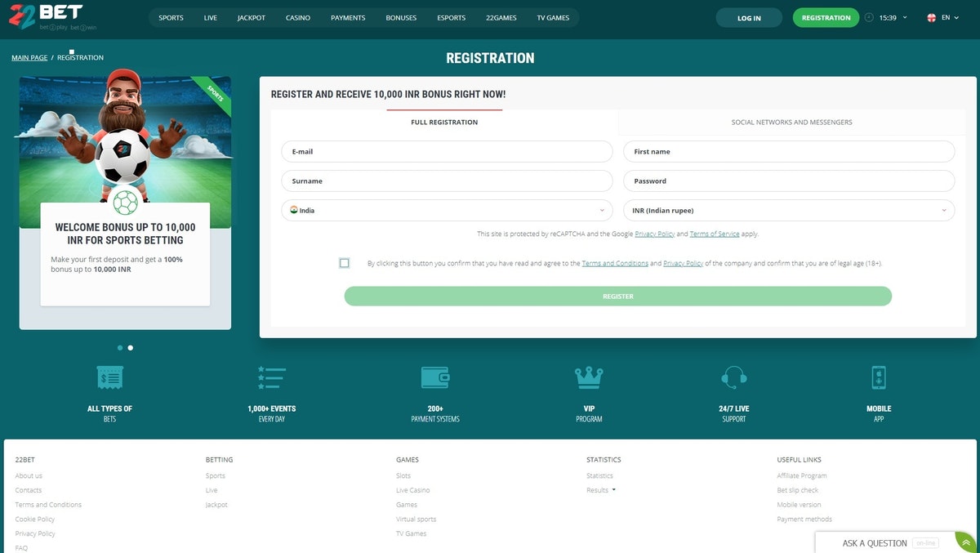Tick the Terms and Conditions agreement checkbox

pyautogui.click(x=344, y=263)
